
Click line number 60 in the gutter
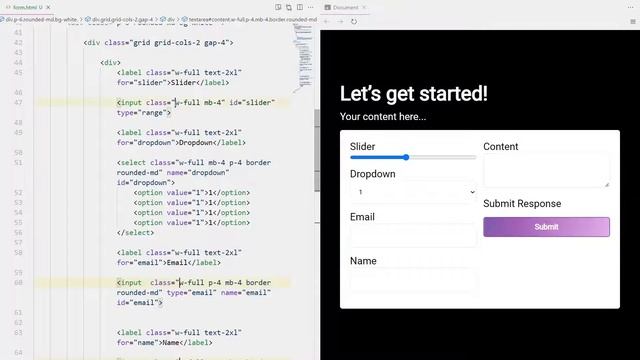(x=18, y=282)
